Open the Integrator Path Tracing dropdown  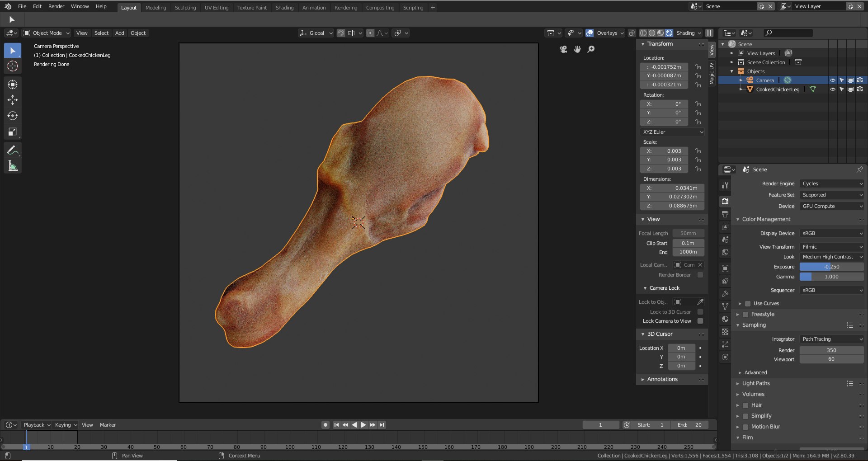[x=832, y=339]
